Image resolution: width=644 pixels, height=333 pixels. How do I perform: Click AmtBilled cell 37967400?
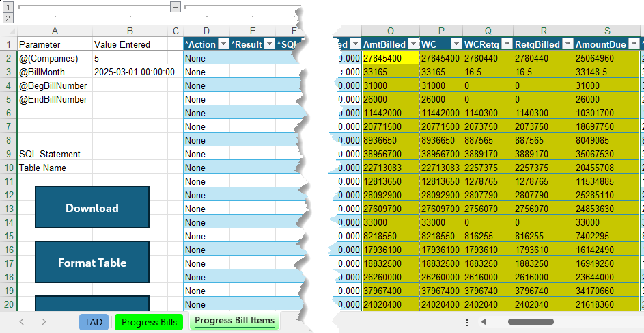coord(391,291)
